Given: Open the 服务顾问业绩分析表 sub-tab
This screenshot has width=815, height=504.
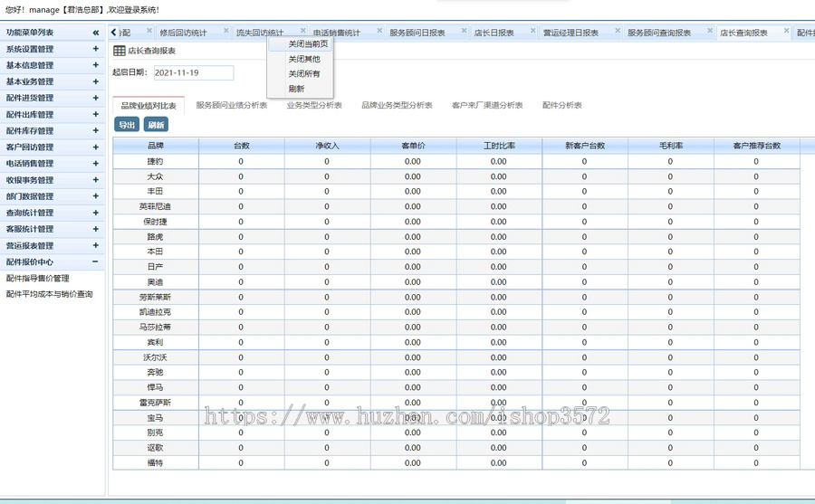Looking at the screenshot, I should (x=231, y=105).
